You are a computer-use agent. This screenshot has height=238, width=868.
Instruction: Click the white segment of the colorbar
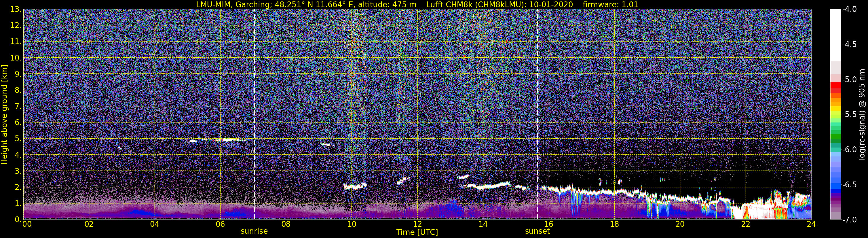click(836, 35)
